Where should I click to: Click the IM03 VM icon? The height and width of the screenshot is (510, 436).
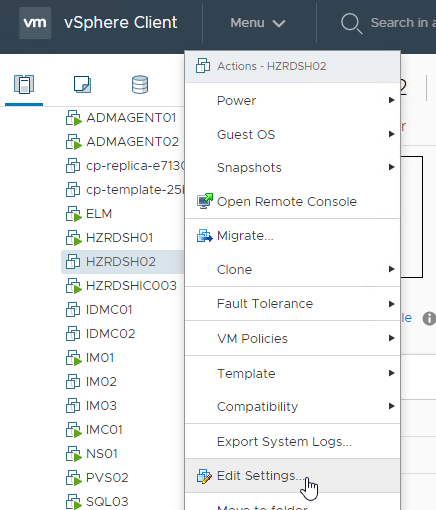73,406
